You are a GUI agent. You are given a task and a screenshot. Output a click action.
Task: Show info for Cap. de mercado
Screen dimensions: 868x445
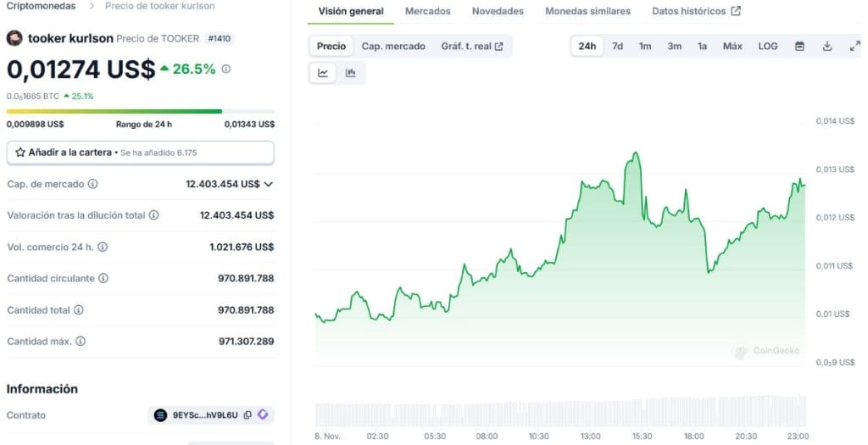pyautogui.click(x=93, y=184)
